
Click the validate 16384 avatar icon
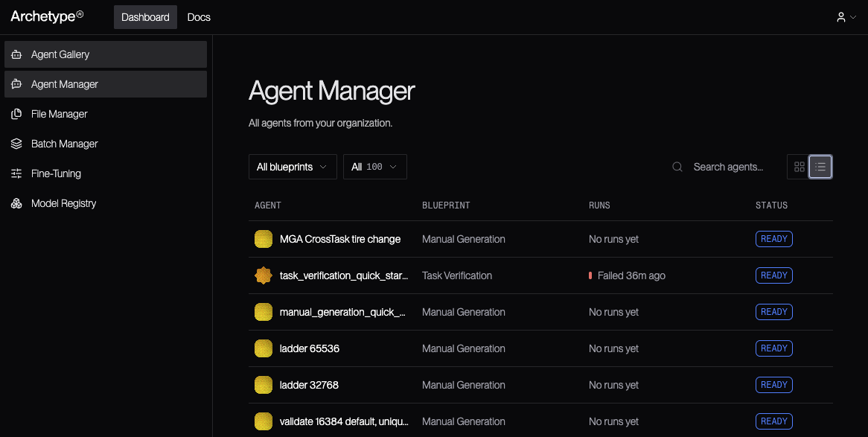pyautogui.click(x=264, y=421)
